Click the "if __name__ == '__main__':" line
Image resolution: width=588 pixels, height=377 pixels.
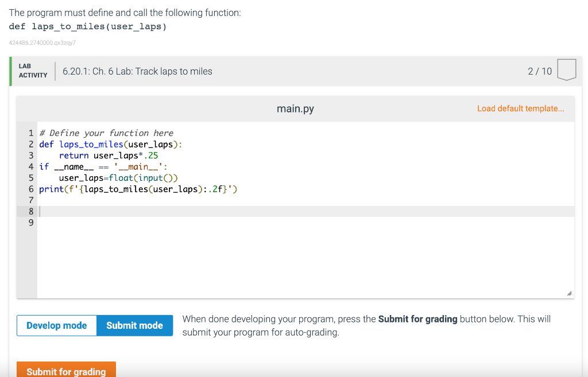click(103, 167)
